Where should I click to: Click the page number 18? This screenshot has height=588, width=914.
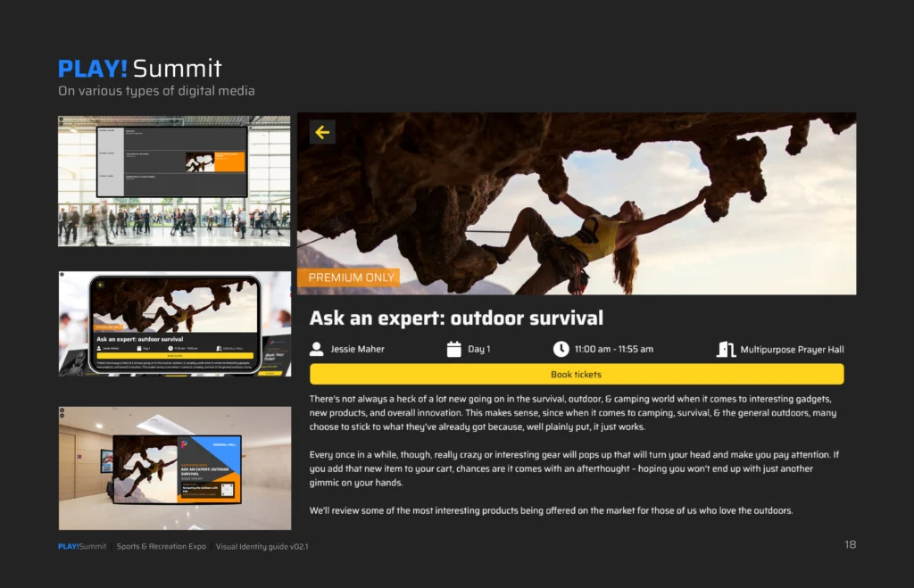tap(851, 544)
